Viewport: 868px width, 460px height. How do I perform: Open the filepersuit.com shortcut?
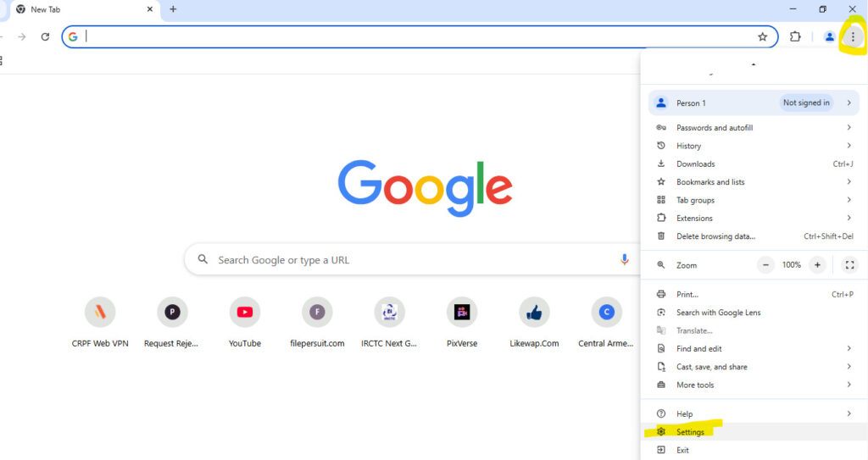(317, 322)
